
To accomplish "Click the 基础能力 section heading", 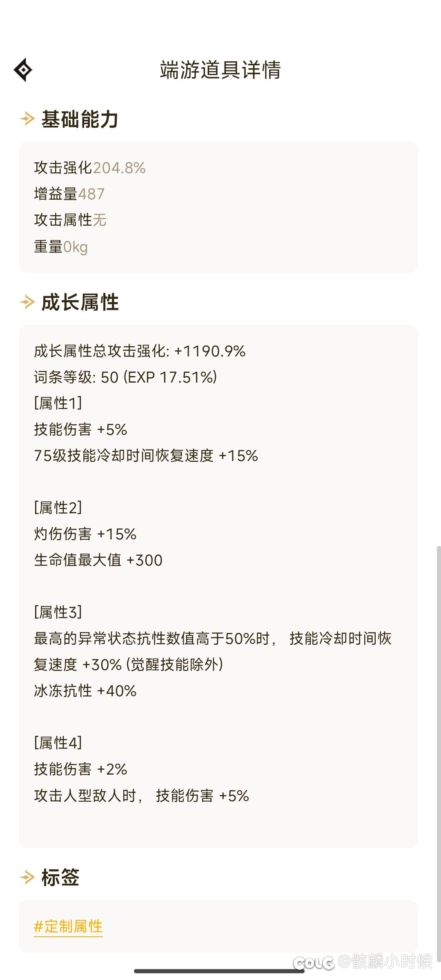I will (x=80, y=119).
